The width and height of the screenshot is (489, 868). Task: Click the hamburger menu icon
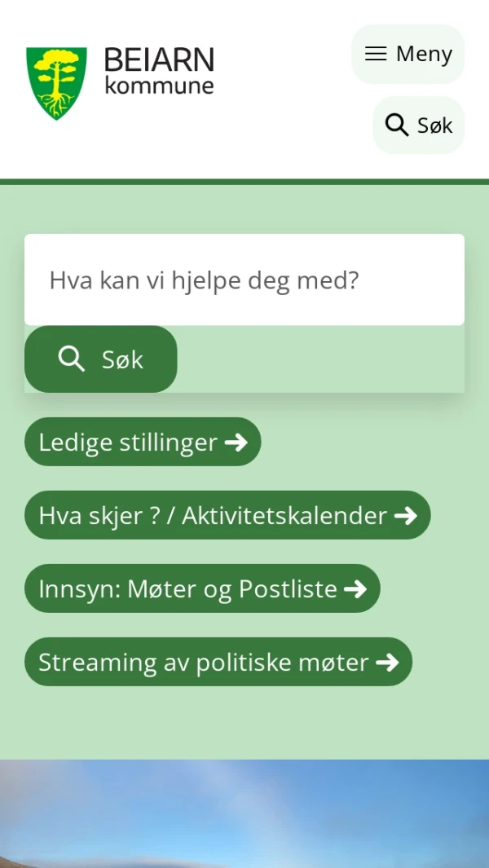(376, 53)
